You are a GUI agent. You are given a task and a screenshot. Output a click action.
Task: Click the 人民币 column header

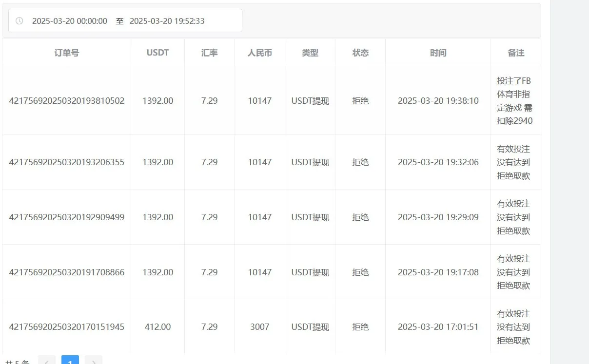259,53
